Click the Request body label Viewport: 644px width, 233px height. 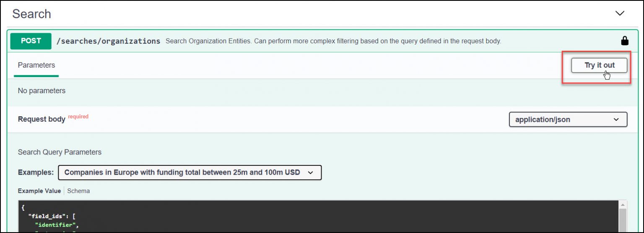pos(42,119)
